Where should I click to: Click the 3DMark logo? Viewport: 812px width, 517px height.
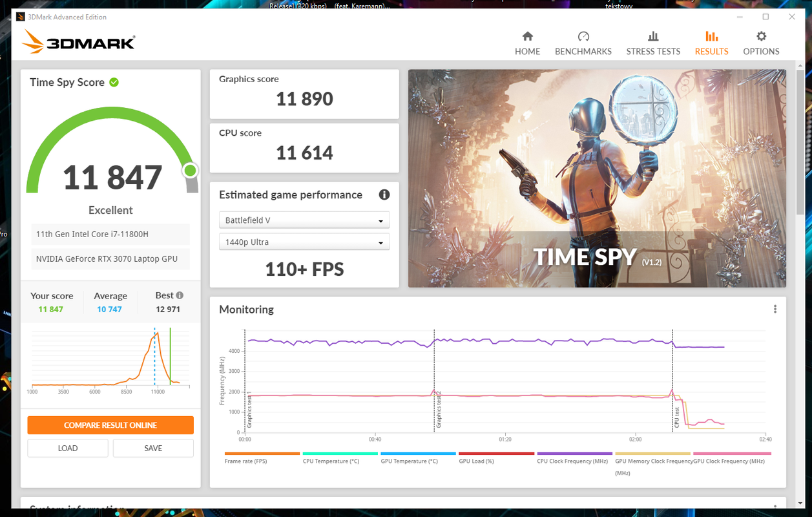pos(79,42)
